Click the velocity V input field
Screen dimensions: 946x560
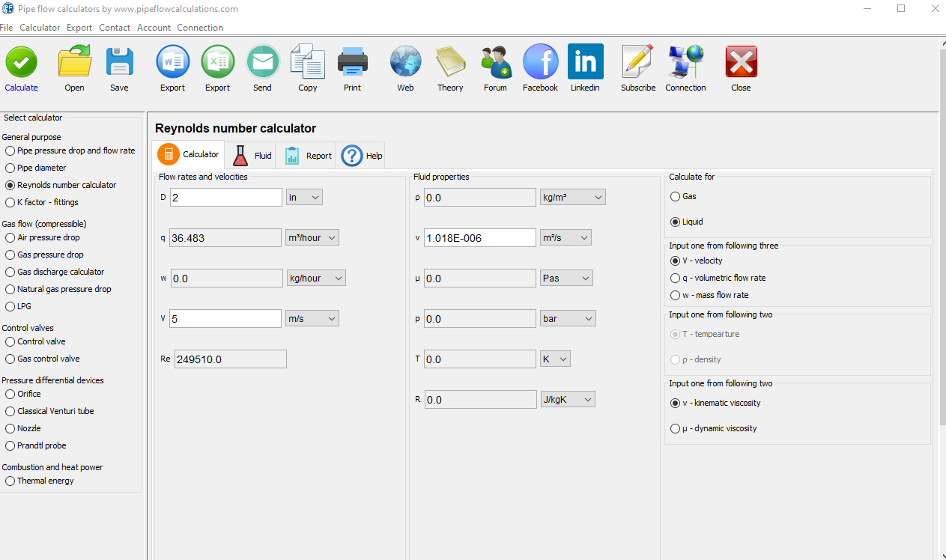pyautogui.click(x=225, y=319)
